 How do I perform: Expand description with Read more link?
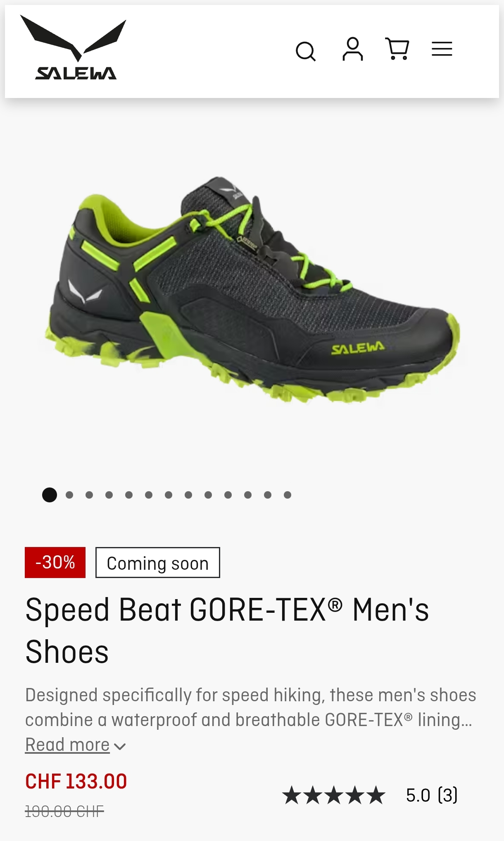coord(67,745)
